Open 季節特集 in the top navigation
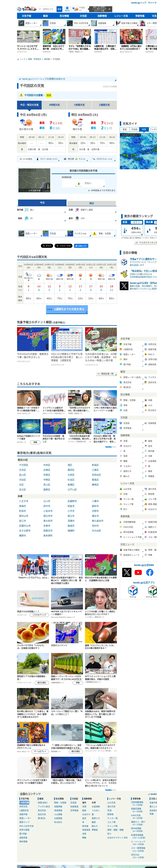Viewport: 157px width, 868px height. tap(140, 16)
